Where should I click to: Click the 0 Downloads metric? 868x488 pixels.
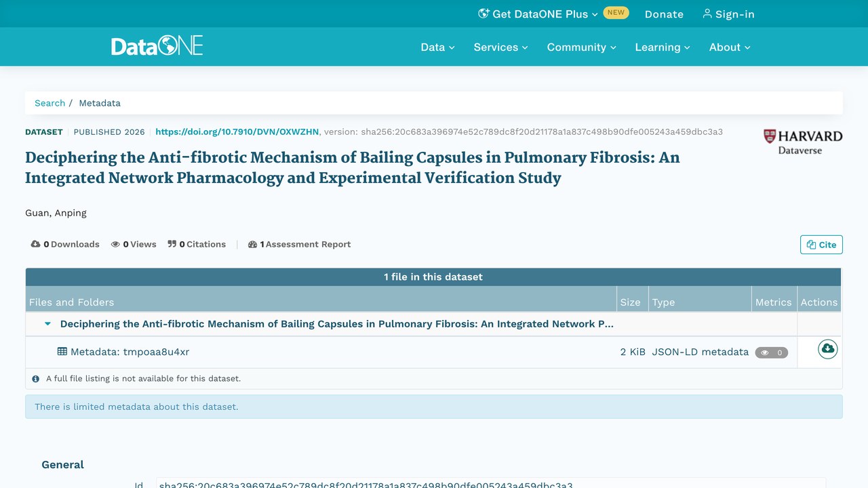pyautogui.click(x=65, y=244)
